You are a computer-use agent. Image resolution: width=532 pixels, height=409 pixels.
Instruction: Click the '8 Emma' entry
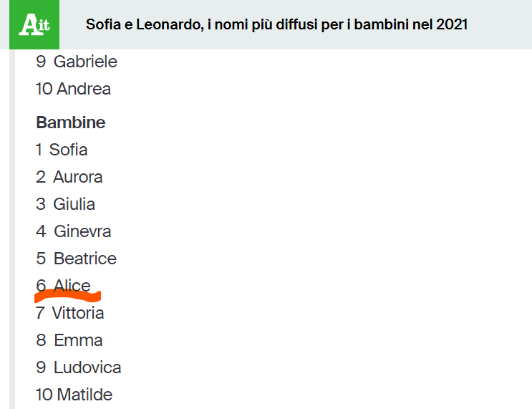(69, 340)
